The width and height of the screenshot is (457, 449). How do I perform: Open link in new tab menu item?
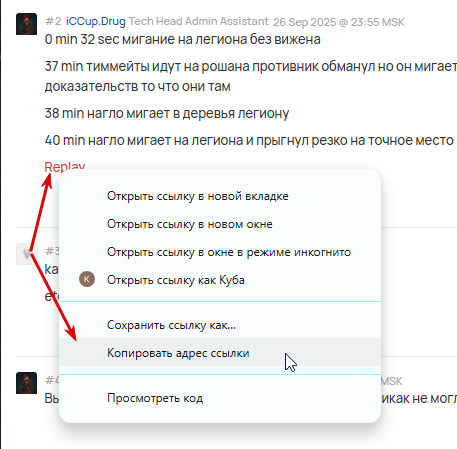(x=220, y=196)
